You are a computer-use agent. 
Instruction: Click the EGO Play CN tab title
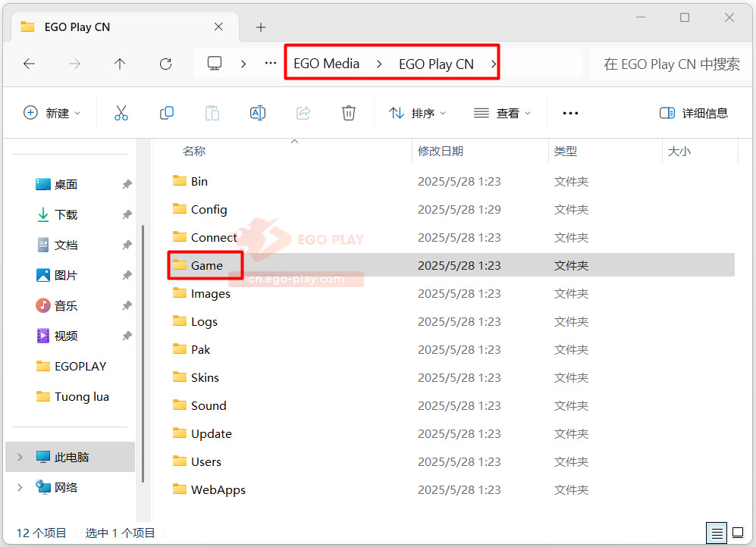tap(77, 27)
